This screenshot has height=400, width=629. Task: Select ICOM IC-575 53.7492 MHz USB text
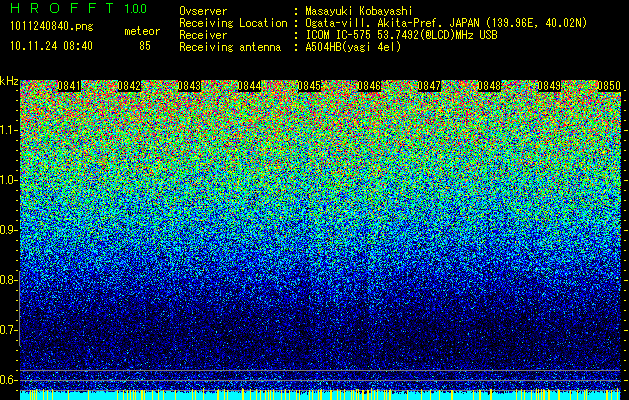click(x=401, y=35)
